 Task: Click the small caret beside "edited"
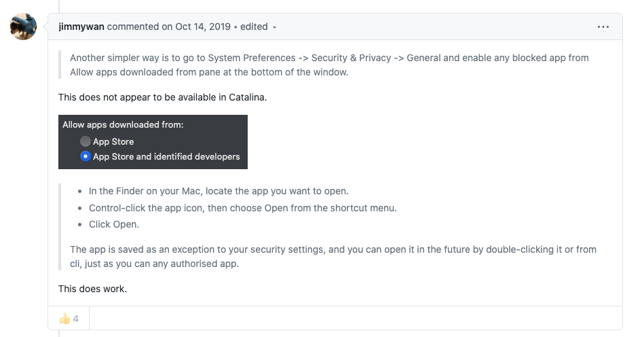pos(275,28)
